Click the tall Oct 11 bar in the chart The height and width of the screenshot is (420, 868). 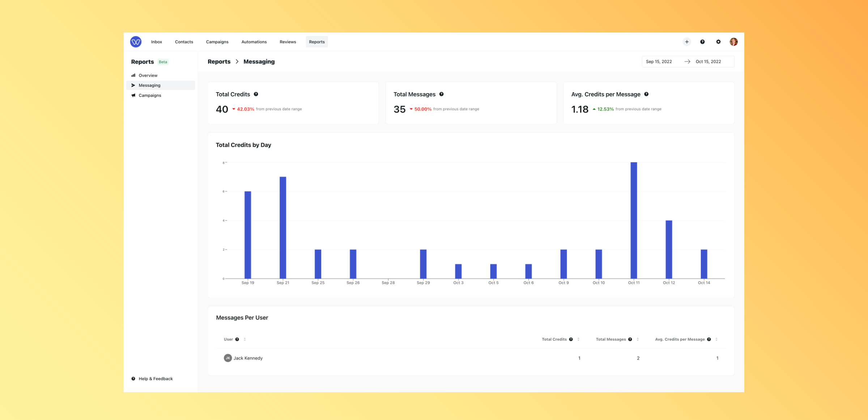pos(634,220)
